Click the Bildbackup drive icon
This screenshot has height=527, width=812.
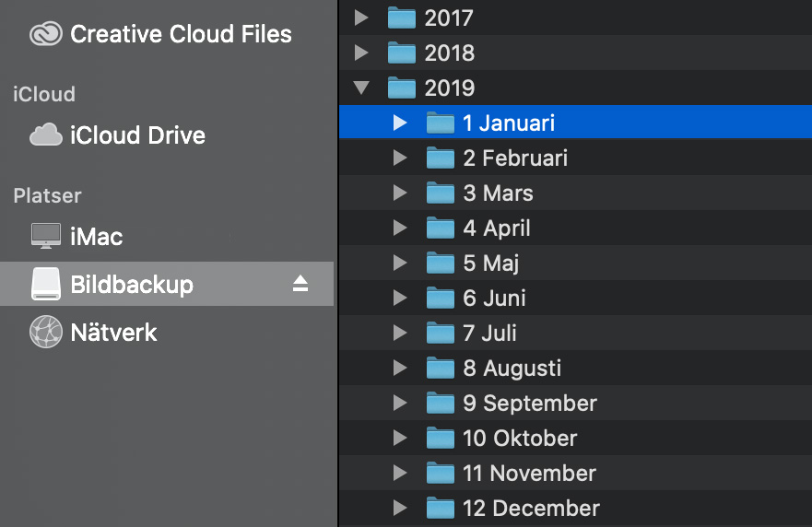pos(45,284)
